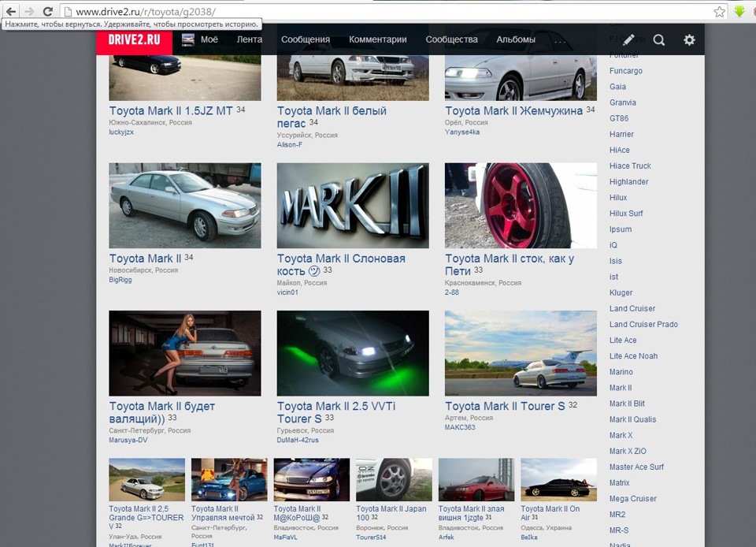
Task: Select Master Ace Surf in model list
Action: click(x=636, y=467)
